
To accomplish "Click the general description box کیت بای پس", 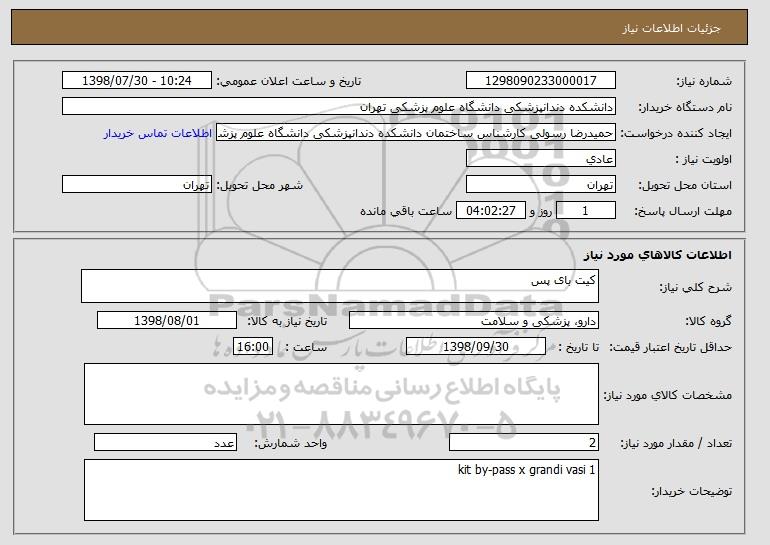I will tap(340, 286).
